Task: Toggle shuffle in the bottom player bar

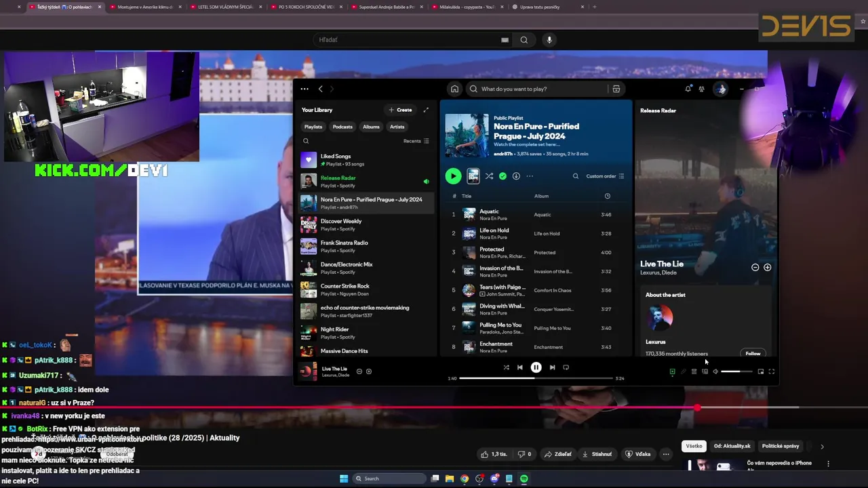Action: coord(506,367)
